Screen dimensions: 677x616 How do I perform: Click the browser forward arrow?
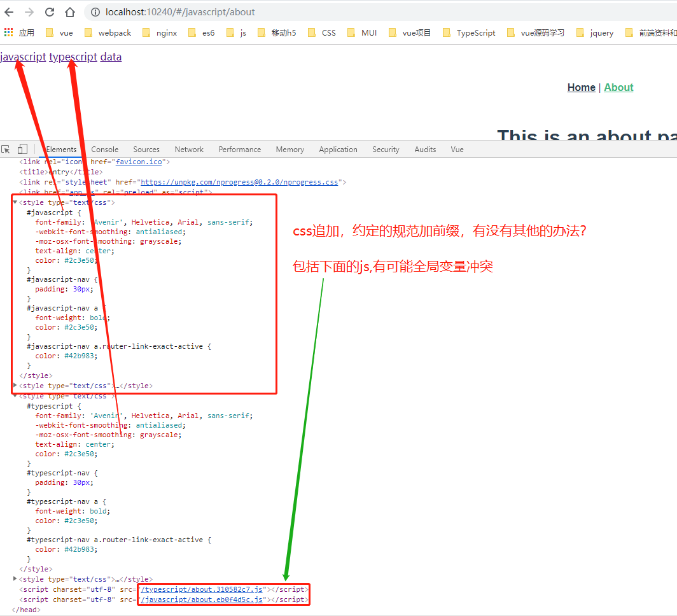coord(29,12)
